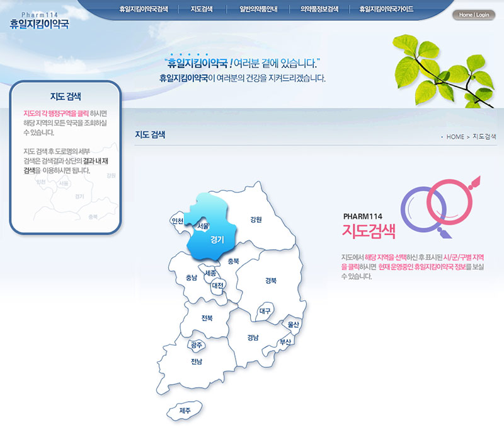Click the 지도검색 breadcrumb link
Screen dimensions: 504x427
click(484, 137)
